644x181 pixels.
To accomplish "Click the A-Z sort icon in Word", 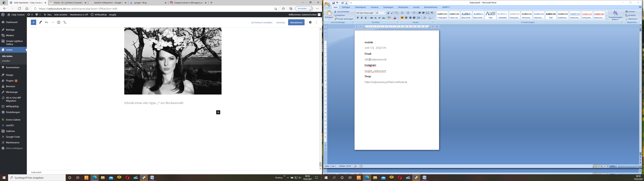I will pyautogui.click(x=427, y=13).
